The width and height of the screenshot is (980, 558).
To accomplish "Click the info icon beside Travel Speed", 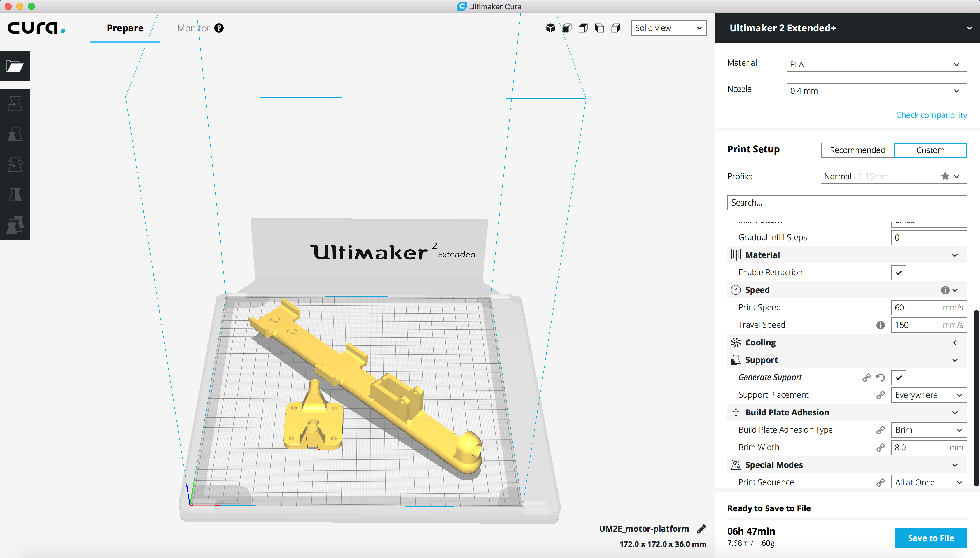I will (880, 325).
